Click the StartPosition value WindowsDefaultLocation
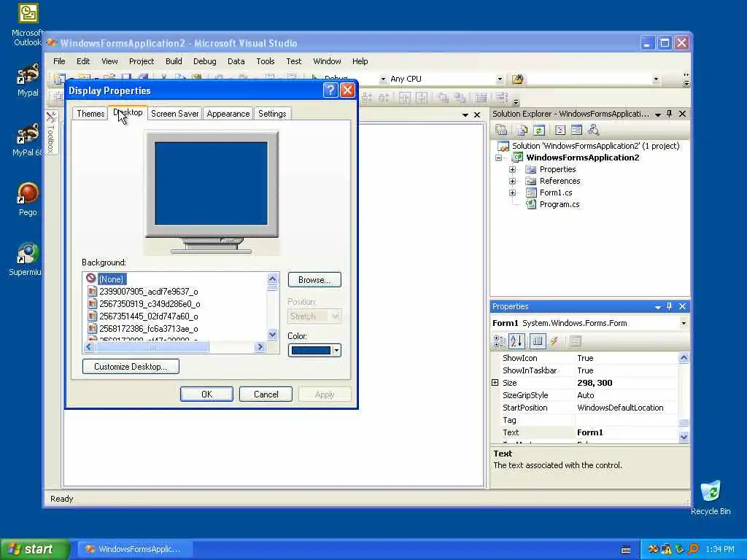 [620, 408]
